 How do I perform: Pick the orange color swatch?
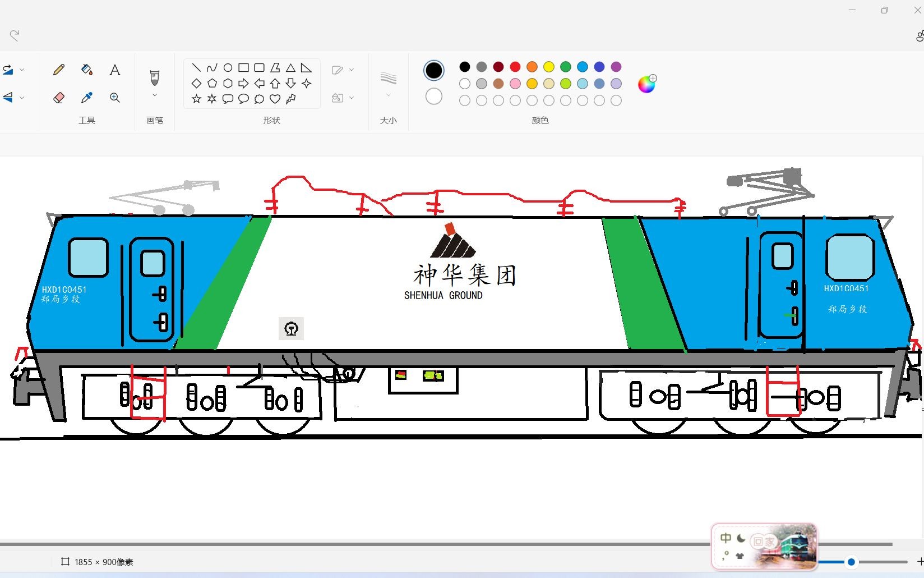(x=532, y=67)
